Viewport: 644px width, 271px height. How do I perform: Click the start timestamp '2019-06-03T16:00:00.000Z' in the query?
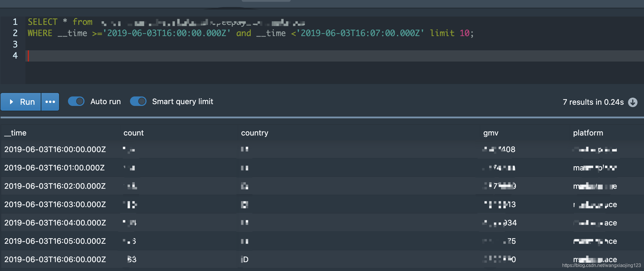(x=166, y=33)
